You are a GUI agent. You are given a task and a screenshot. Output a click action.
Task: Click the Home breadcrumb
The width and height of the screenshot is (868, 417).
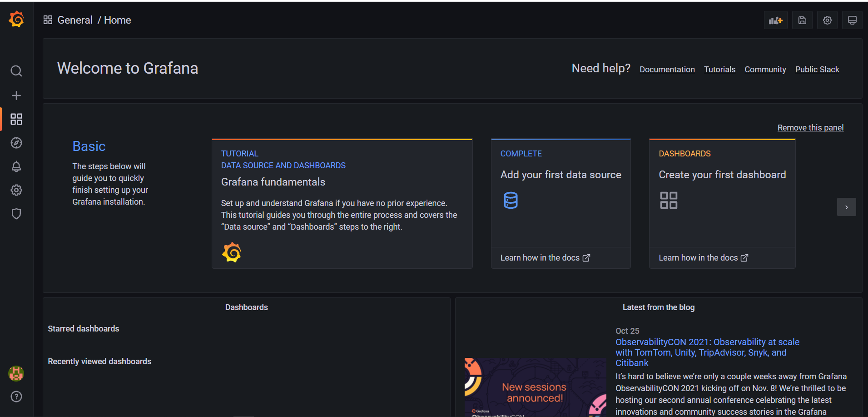click(118, 20)
